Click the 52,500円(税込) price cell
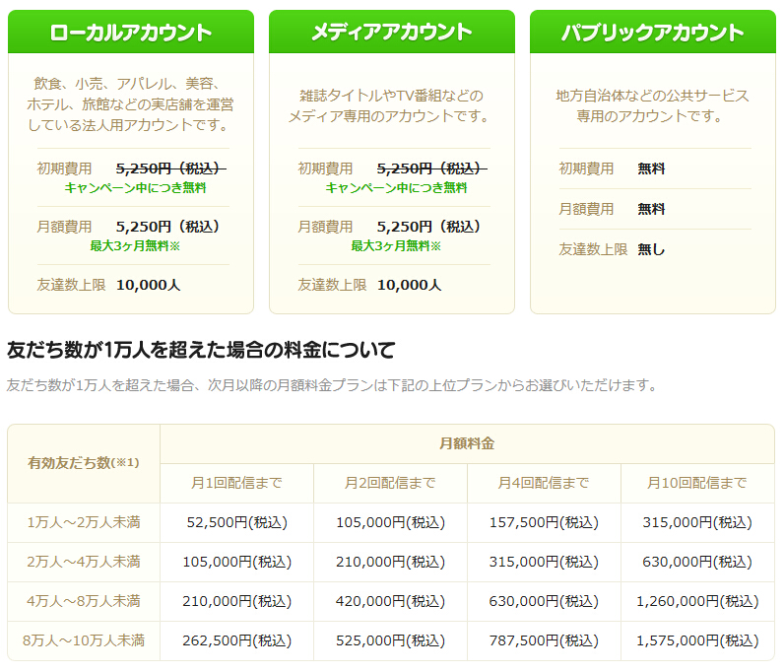This screenshot has width=784, height=672. pyautogui.click(x=236, y=522)
